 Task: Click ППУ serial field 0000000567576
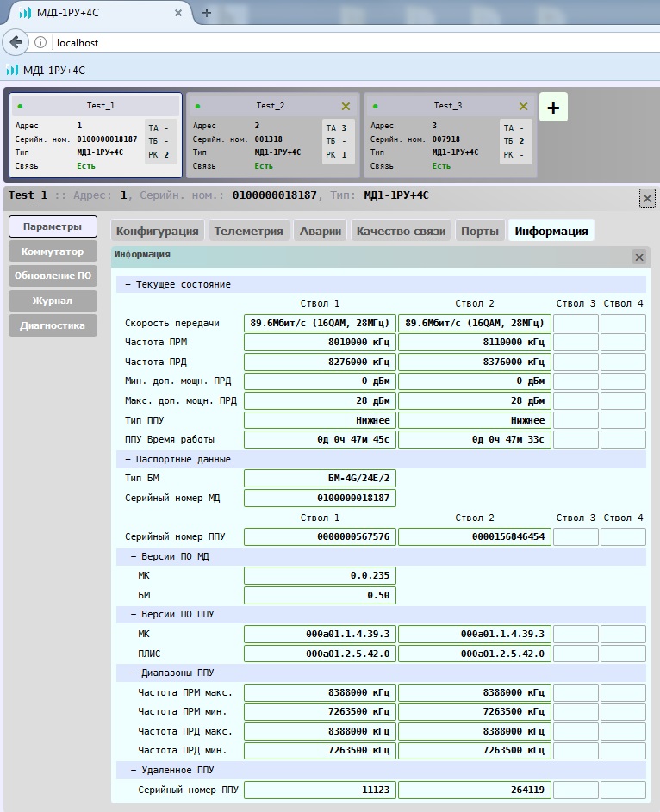tap(320, 536)
